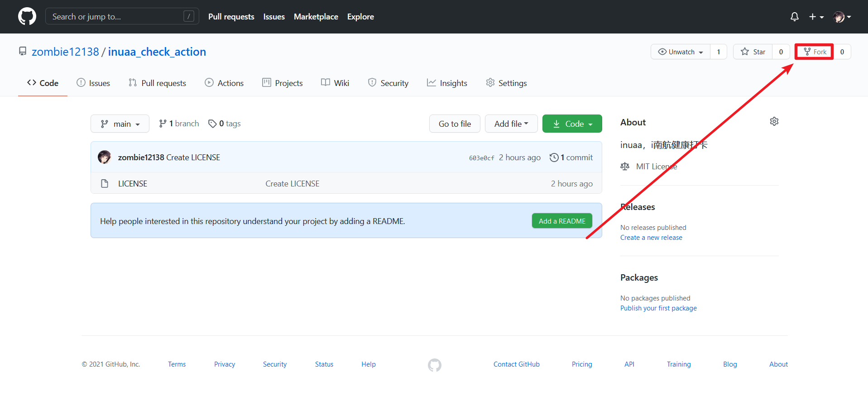Click the footer GitHub mark icon

coord(435,365)
